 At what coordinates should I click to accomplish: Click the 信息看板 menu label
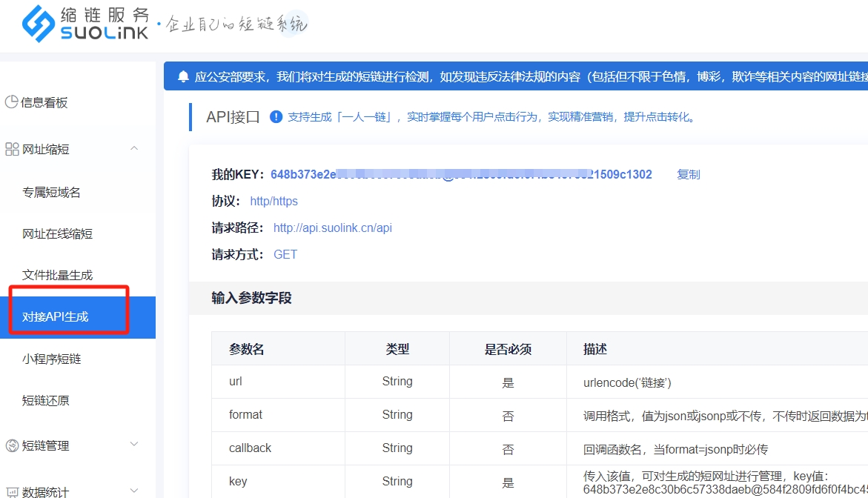coord(44,103)
